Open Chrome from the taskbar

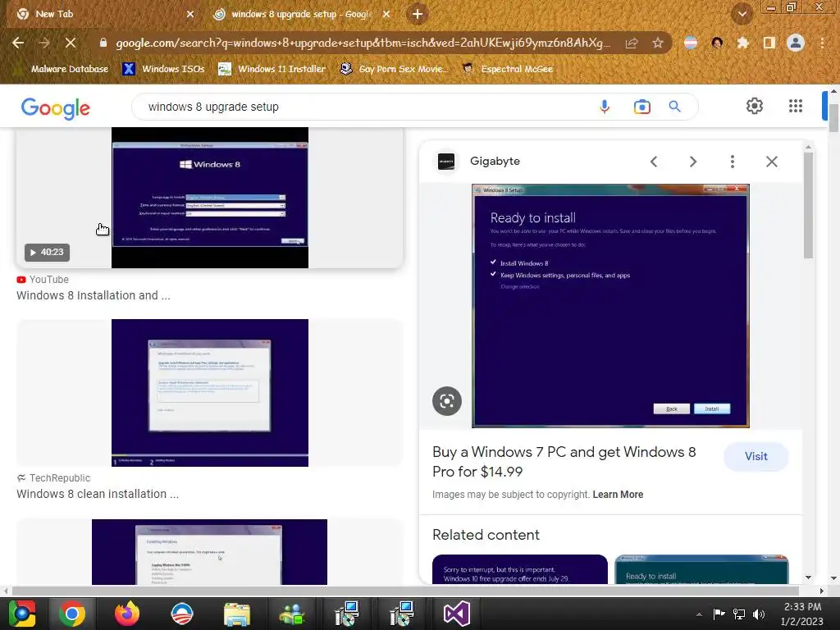click(72, 614)
